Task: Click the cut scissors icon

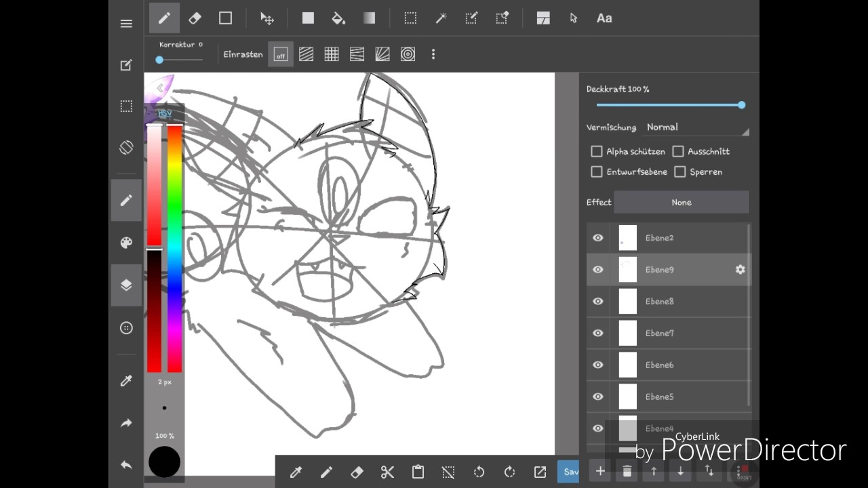Action: coord(387,472)
